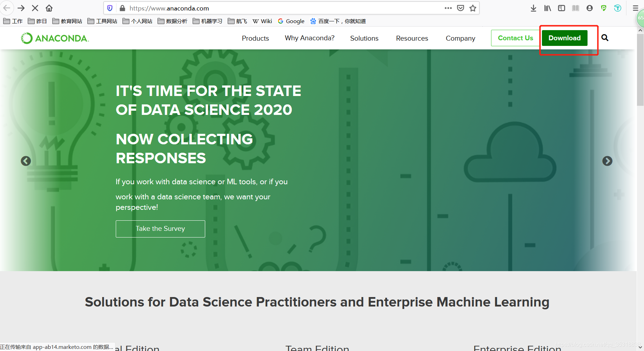Show next carousel slide
The image size is (644, 351).
coord(607,161)
